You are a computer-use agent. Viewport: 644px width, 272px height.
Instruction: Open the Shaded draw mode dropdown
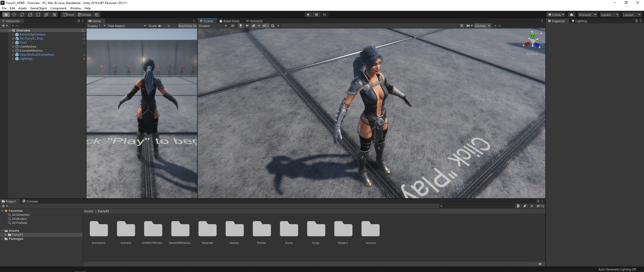pyautogui.click(x=213, y=26)
